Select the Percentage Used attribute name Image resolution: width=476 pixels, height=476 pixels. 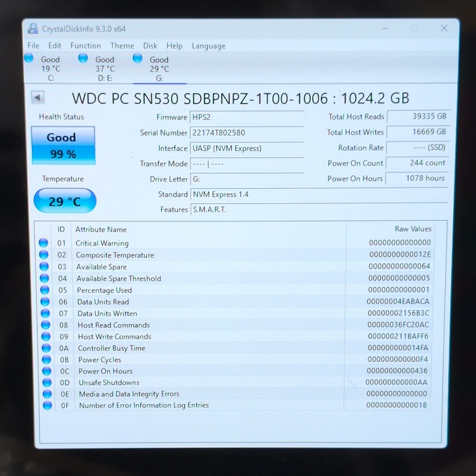tap(104, 290)
